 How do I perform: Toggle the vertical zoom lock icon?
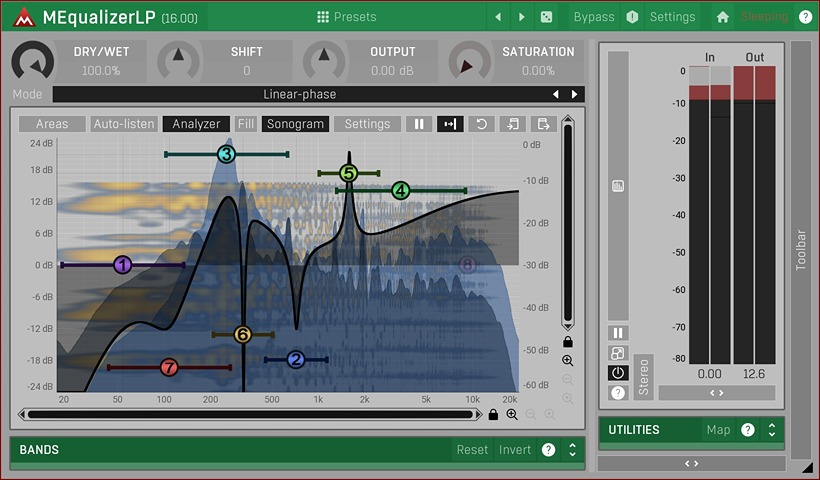coord(568,342)
